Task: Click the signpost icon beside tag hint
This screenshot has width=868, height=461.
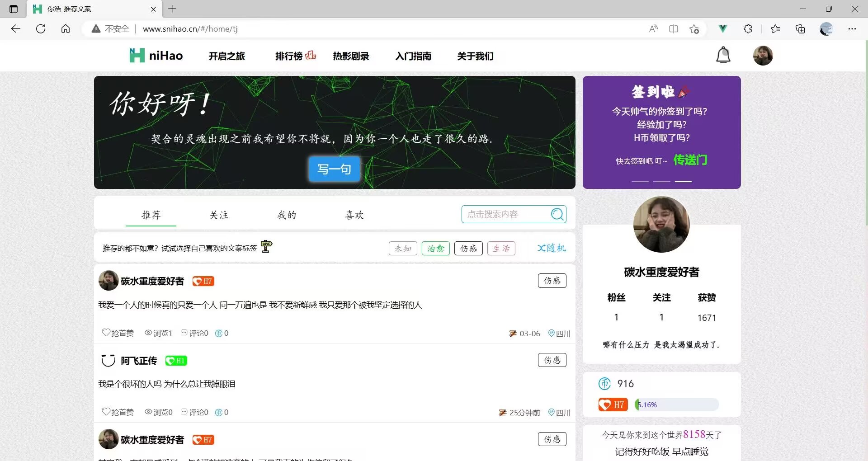Action: (266, 246)
